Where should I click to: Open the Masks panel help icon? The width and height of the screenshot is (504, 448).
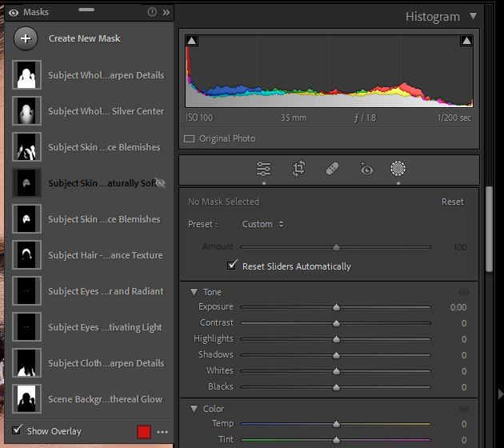pos(152,12)
